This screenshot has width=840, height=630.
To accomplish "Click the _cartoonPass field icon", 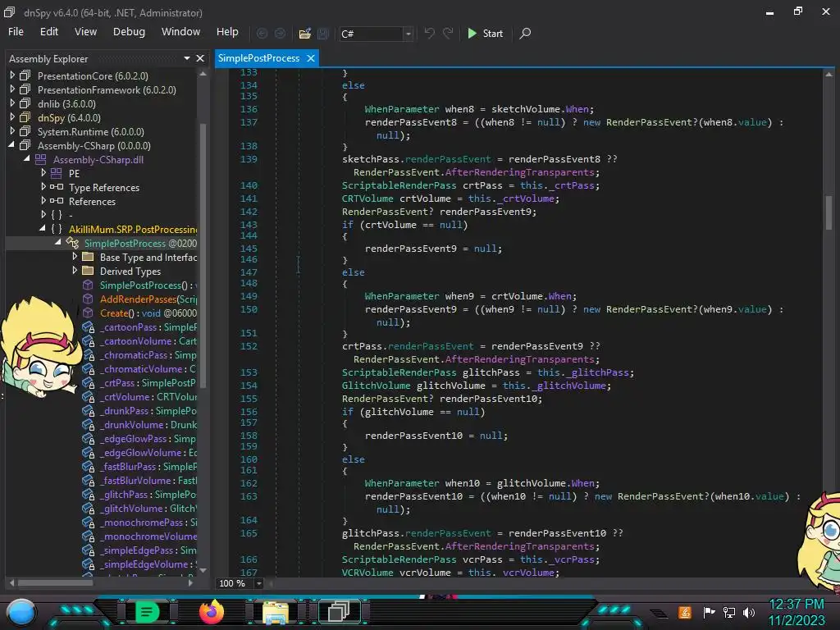I will click(x=89, y=327).
